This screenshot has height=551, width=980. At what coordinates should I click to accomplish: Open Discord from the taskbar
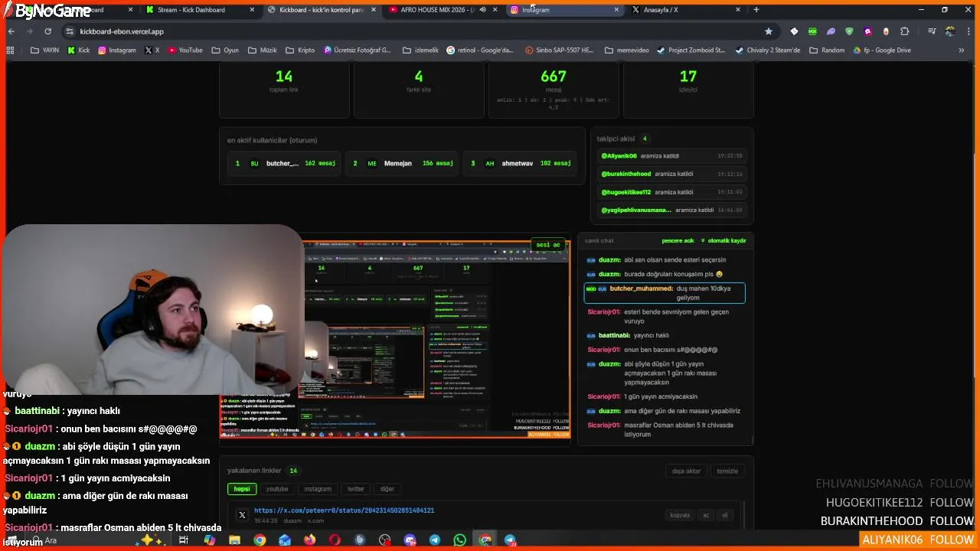(x=410, y=540)
